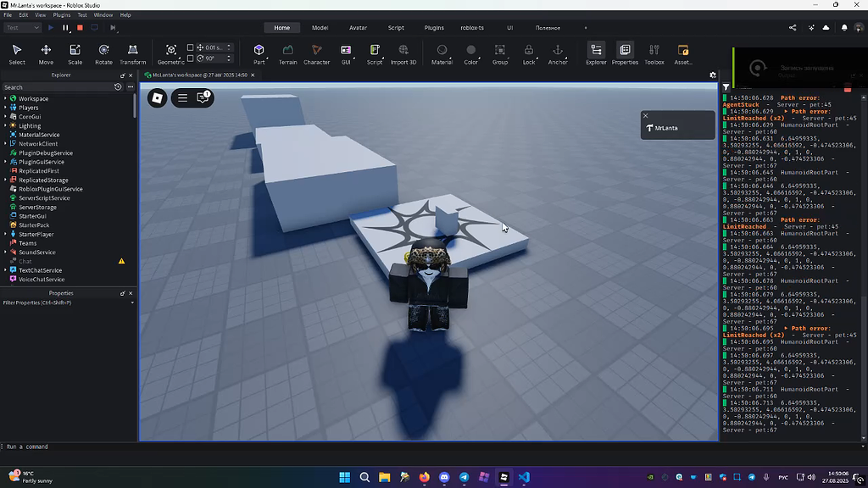Toggle the Anchor property tool
This screenshot has height=488, width=868.
[557, 53]
